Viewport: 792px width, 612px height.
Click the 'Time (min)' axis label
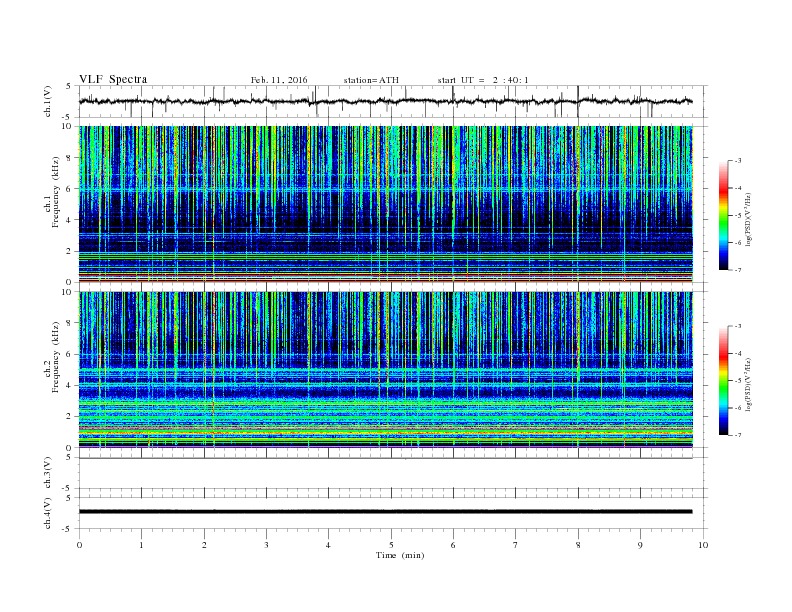pos(400,555)
